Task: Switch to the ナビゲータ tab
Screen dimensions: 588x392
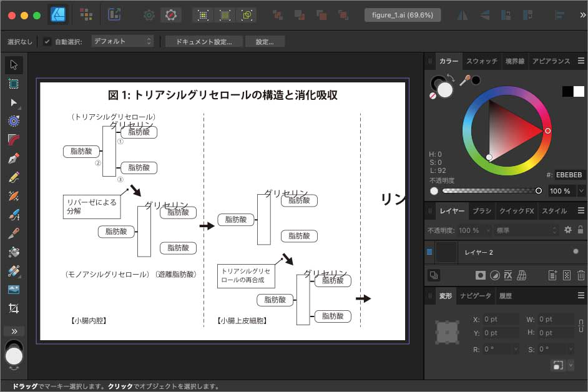Action: point(476,296)
